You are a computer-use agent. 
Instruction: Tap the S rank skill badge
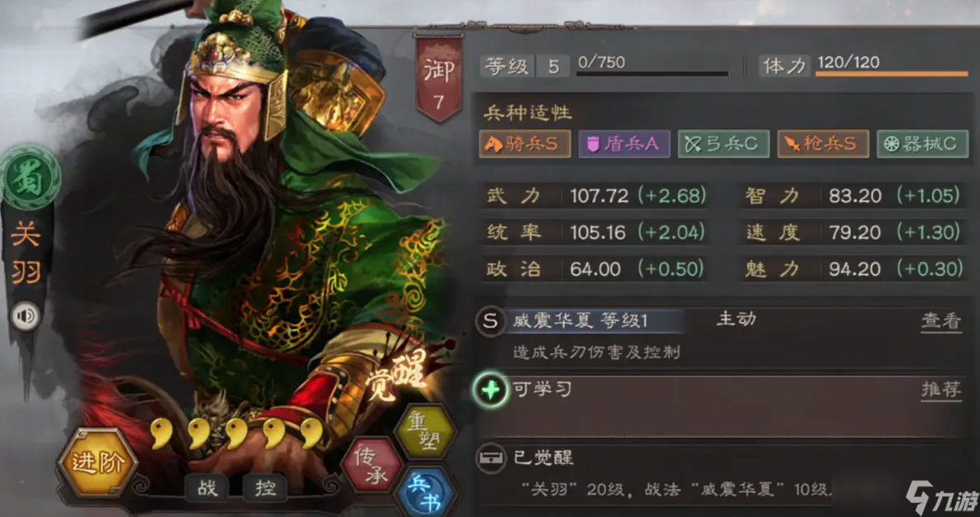click(x=490, y=322)
